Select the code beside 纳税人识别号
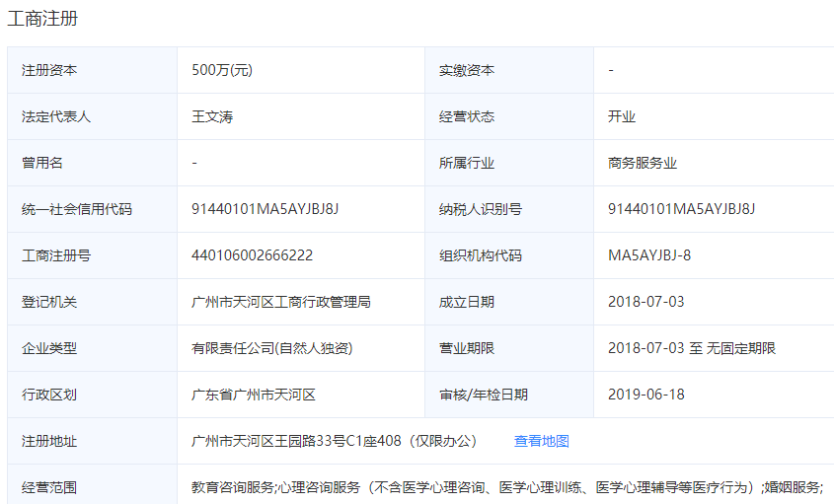This screenshot has height=504, width=834. (681, 209)
